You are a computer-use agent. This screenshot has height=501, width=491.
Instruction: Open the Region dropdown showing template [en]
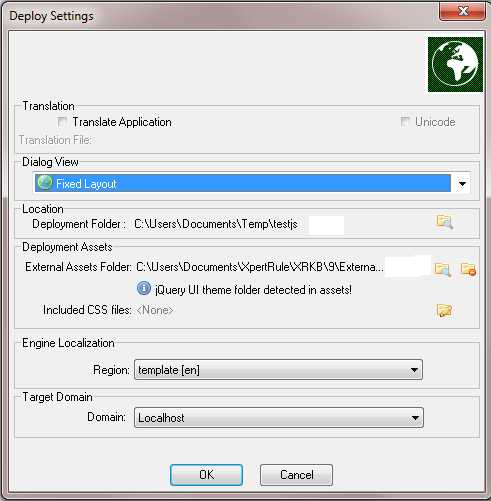click(278, 370)
